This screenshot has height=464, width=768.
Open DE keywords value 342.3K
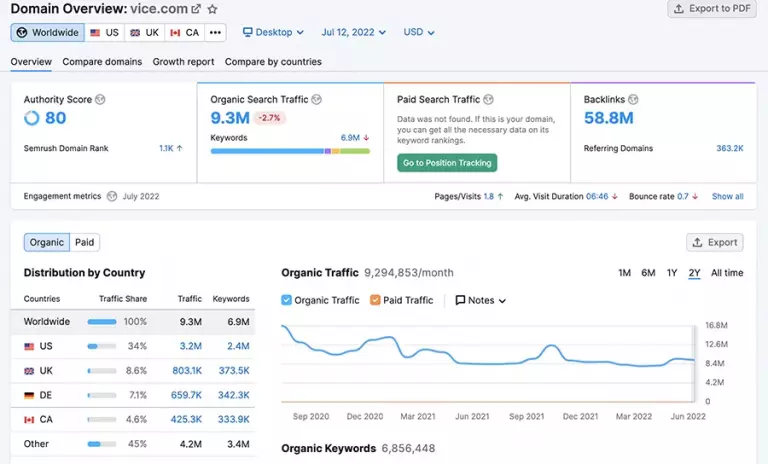(x=234, y=395)
